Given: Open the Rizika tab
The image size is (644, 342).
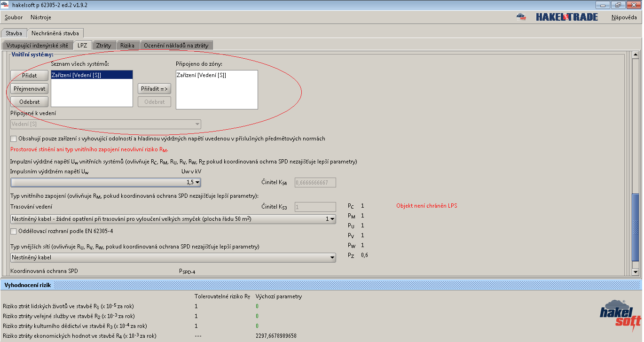Looking at the screenshot, I should pyautogui.click(x=127, y=46).
